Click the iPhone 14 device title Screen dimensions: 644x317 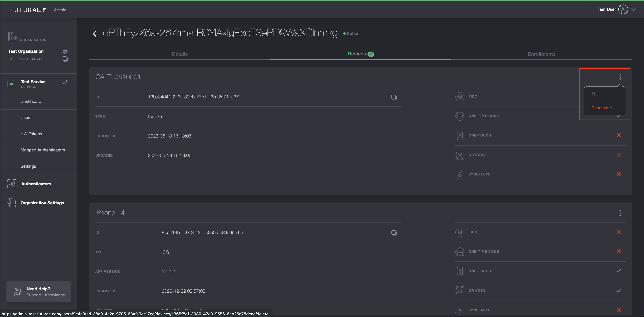(x=110, y=213)
